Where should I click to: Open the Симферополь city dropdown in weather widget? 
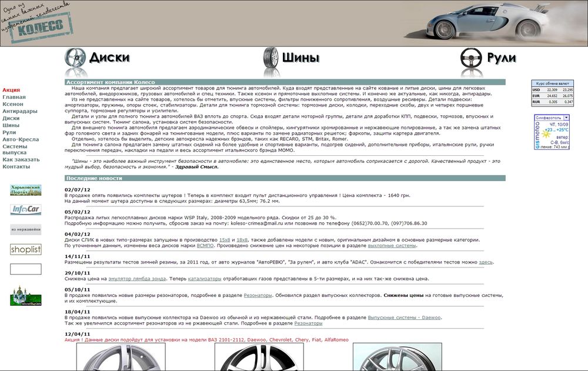point(566,118)
